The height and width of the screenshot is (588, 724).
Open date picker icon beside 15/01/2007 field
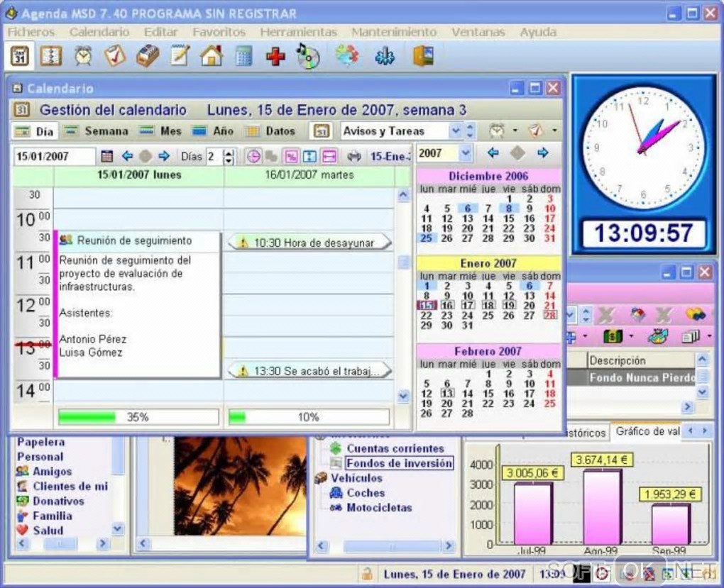coord(106,157)
